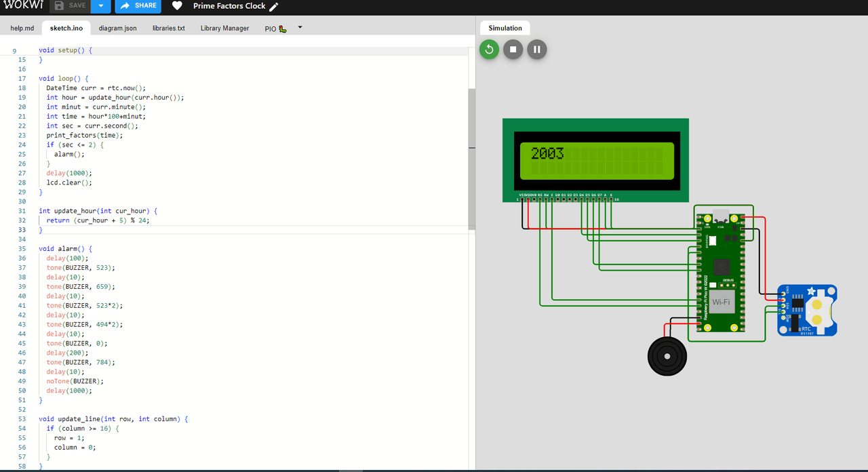Open the save options dropdown arrow
This screenshot has height=472, width=868.
point(100,6)
